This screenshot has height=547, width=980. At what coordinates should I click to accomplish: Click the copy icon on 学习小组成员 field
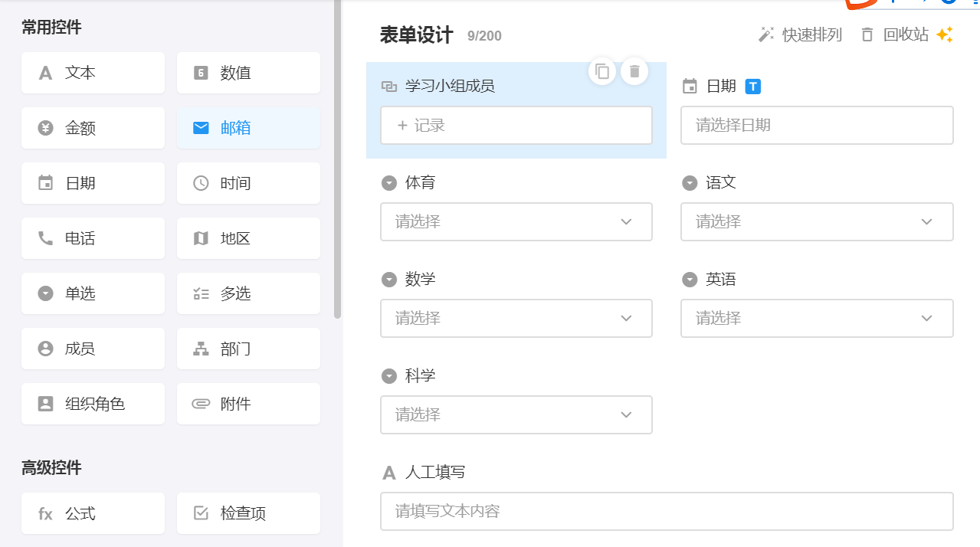(602, 71)
